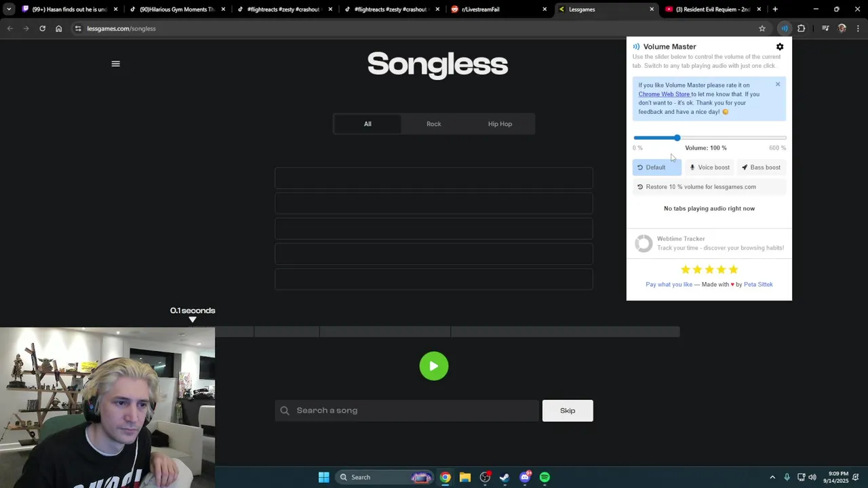Select the Rock genre tab
868x488 pixels.
(x=434, y=124)
